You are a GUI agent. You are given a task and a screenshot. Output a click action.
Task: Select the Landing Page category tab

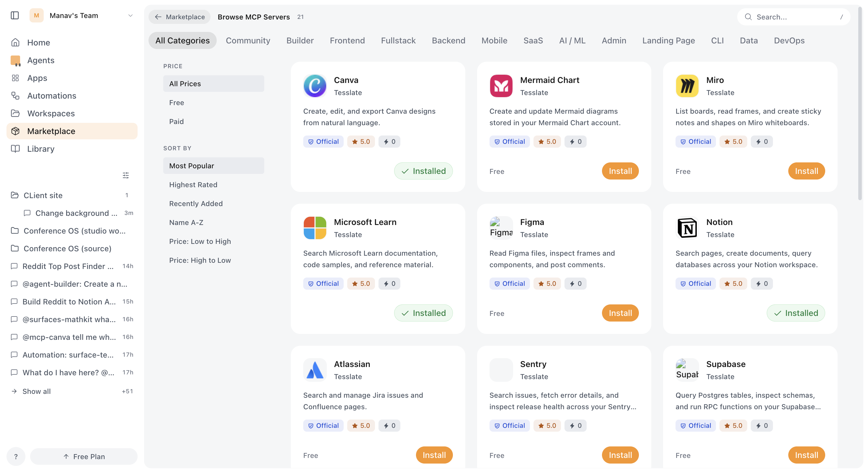coord(668,40)
